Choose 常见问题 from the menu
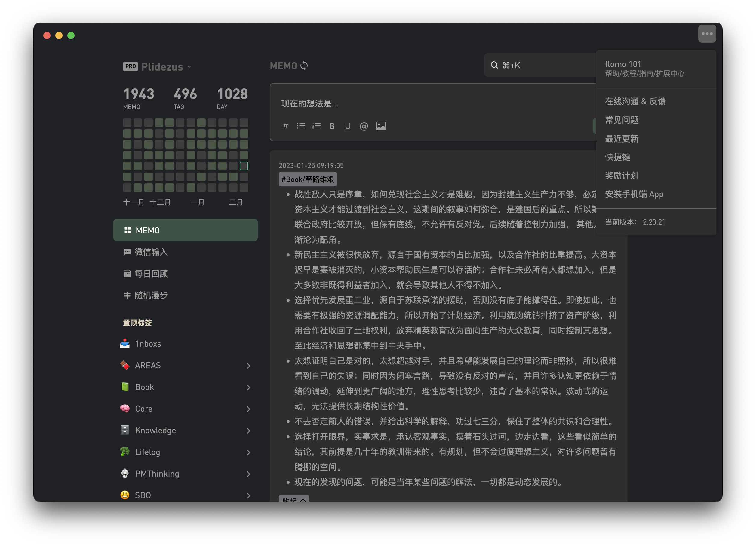This screenshot has width=756, height=546. coord(656,120)
